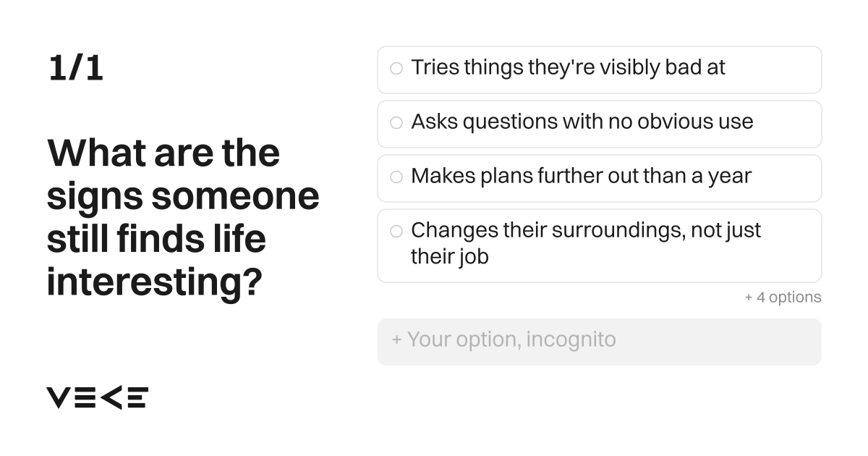Click the word "interesting?" in the heading
The width and height of the screenshot is (868, 456).
click(153, 283)
